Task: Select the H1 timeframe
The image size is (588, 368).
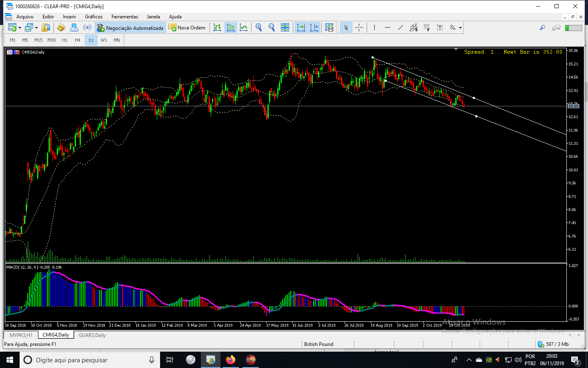Action: (65, 40)
